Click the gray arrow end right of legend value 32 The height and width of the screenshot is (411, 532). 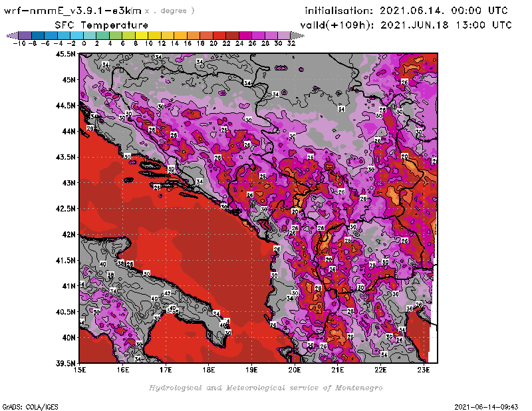click(x=297, y=35)
